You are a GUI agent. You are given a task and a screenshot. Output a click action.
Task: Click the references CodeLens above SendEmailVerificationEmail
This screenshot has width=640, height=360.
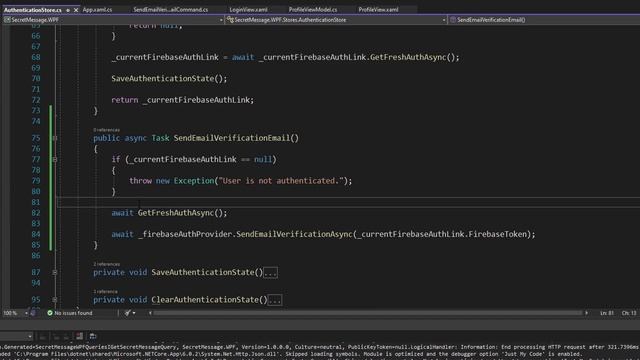point(106,130)
